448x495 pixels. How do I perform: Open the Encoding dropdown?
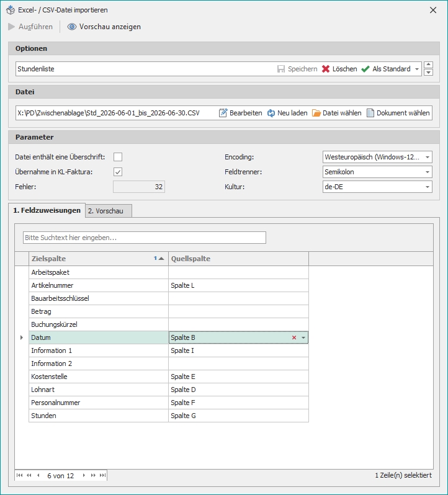tap(427, 157)
